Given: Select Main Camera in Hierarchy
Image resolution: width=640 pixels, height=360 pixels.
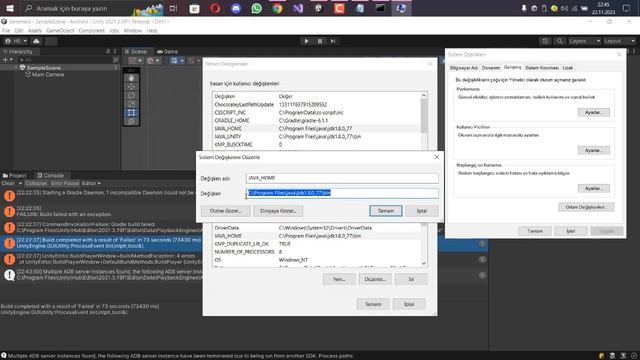Looking at the screenshot, I should click(48, 75).
